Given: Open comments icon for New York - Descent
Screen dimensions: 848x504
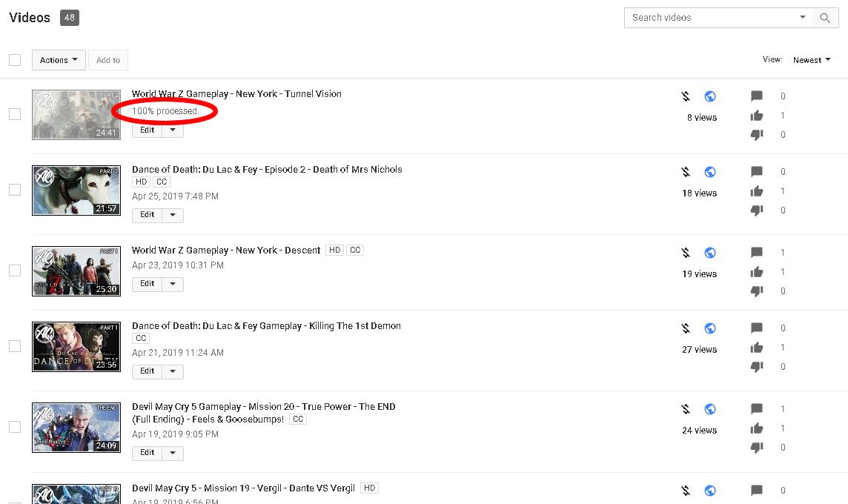Looking at the screenshot, I should click(x=757, y=253).
